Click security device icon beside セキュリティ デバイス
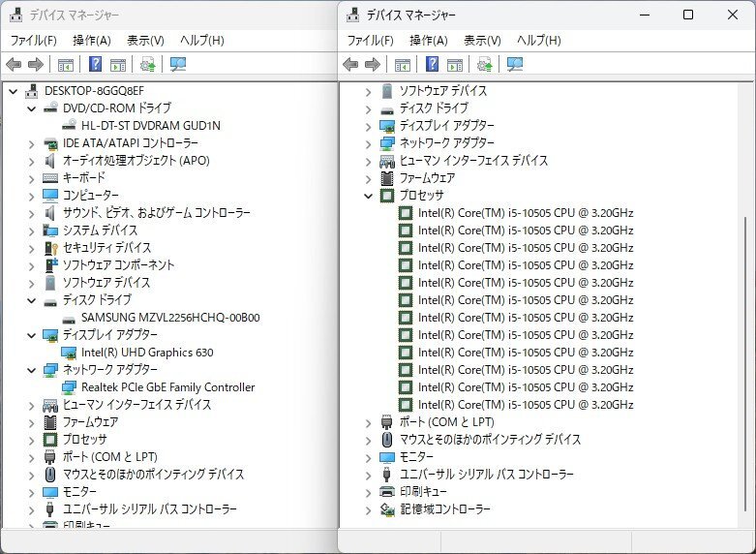Image resolution: width=756 pixels, height=554 pixels. pyautogui.click(x=50, y=248)
